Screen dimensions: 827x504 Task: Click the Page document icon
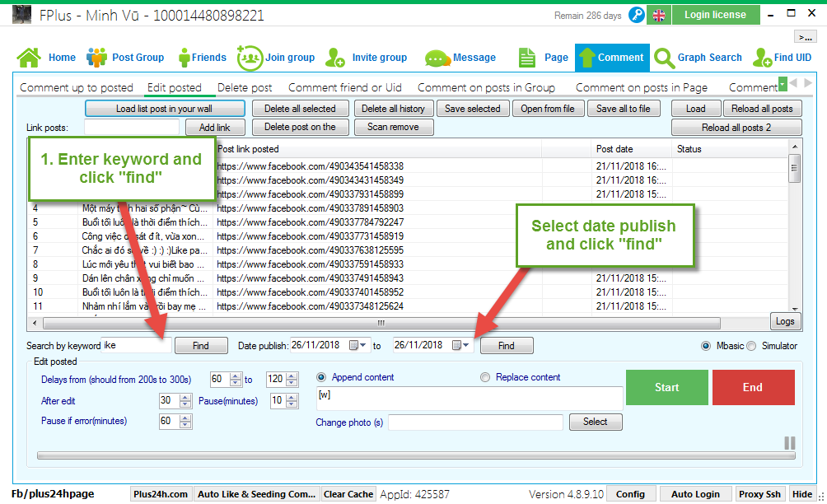[x=527, y=58]
